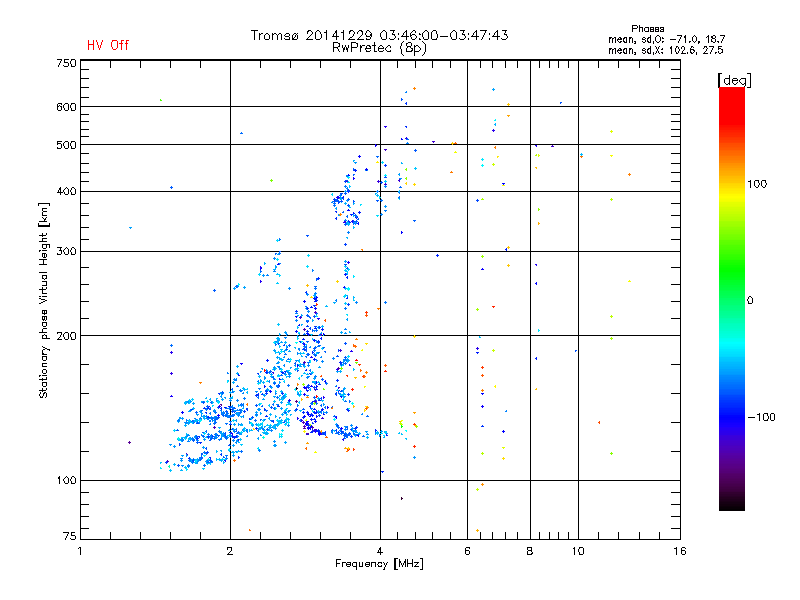Click the y-axis tick label '300'
800x600 pixels.
(x=66, y=252)
